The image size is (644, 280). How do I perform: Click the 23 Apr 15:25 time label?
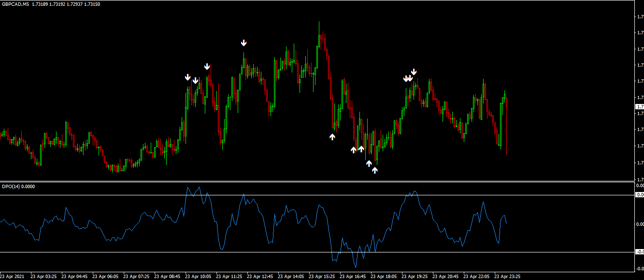click(322, 277)
